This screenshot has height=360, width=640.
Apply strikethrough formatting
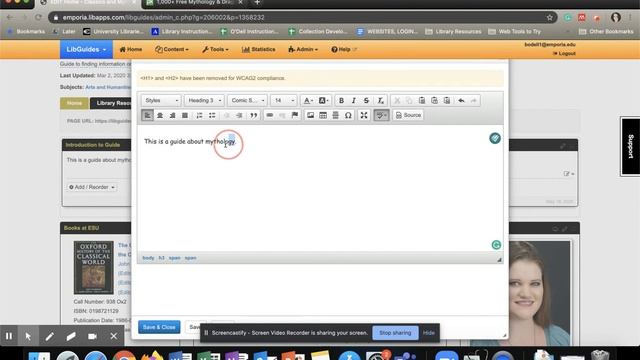pos(366,100)
